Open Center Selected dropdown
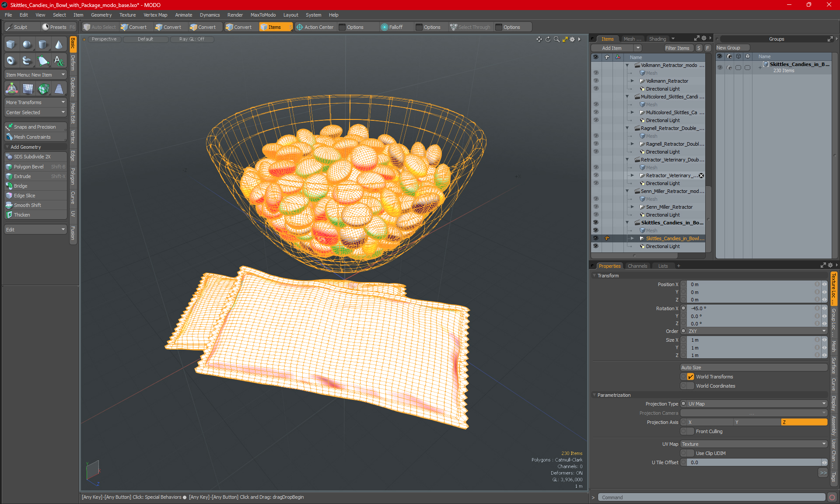The image size is (840, 504). point(35,112)
